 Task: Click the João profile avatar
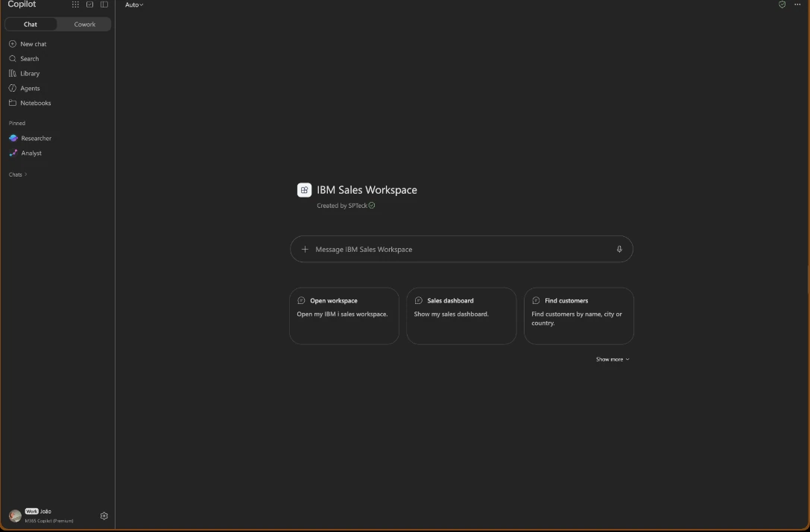pyautogui.click(x=15, y=516)
